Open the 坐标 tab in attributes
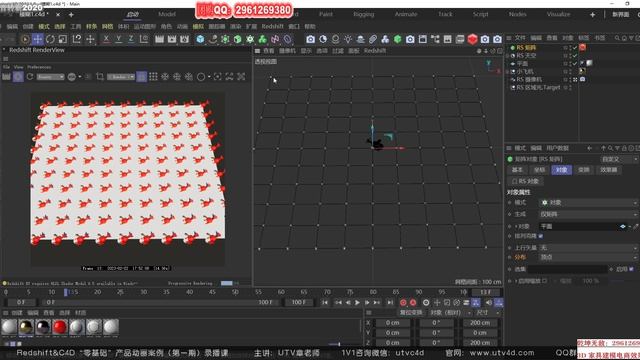This screenshot has height=360, width=640. tap(539, 170)
